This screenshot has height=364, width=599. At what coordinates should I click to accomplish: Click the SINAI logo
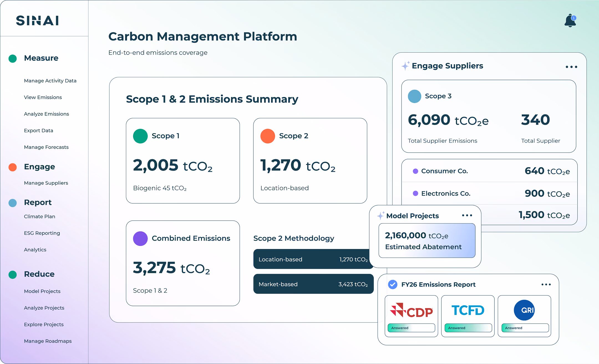[x=37, y=21]
